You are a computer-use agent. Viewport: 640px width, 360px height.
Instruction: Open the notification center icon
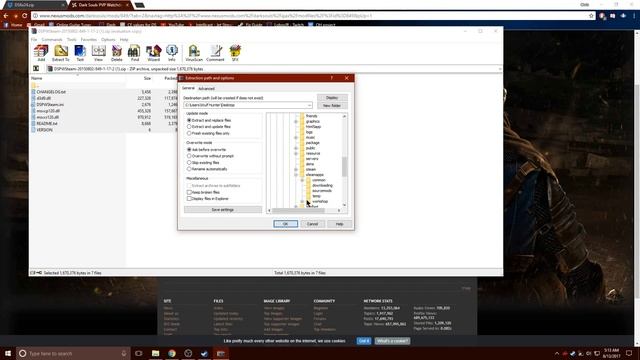click(629, 353)
